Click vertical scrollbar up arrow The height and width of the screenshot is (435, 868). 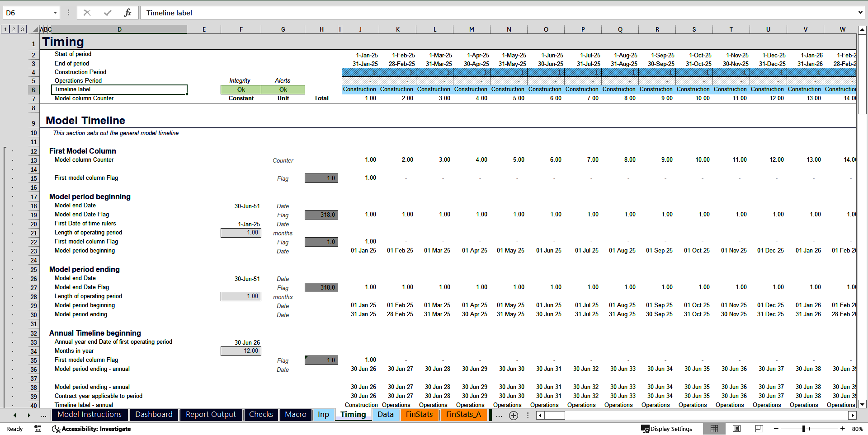(x=862, y=30)
